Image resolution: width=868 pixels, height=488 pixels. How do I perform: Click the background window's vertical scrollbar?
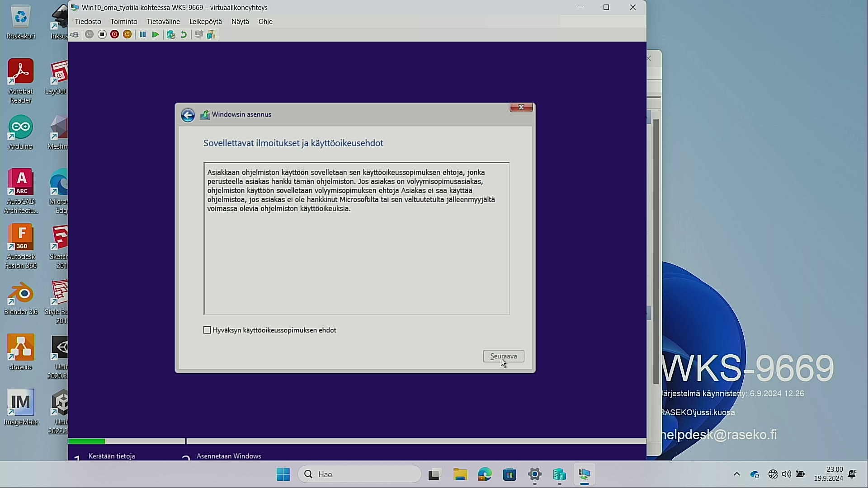click(x=656, y=252)
